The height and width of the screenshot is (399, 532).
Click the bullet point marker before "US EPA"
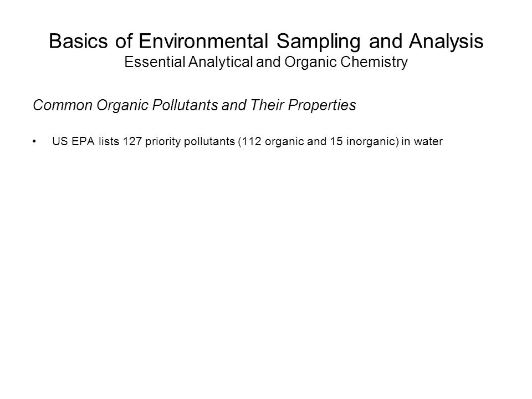pos(34,141)
